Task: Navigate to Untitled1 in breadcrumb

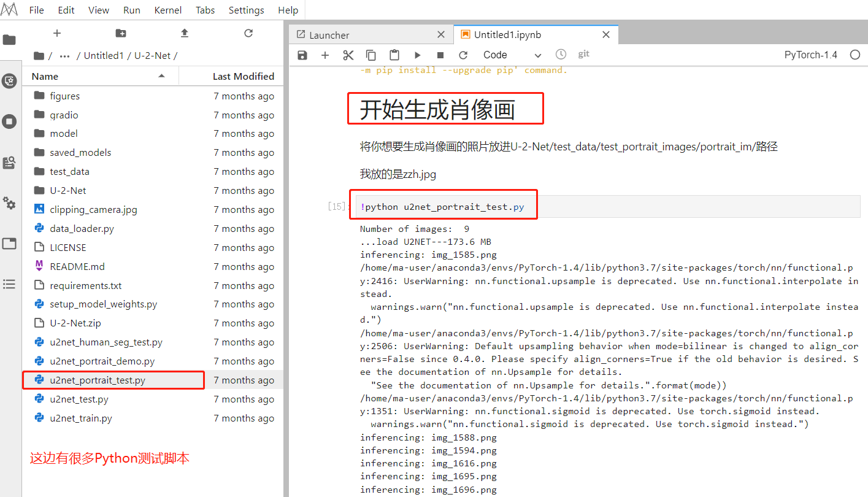Action: tap(104, 56)
